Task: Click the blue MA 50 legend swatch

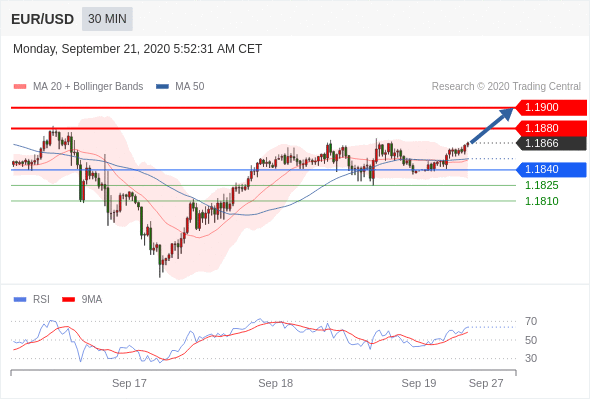Action: point(162,87)
